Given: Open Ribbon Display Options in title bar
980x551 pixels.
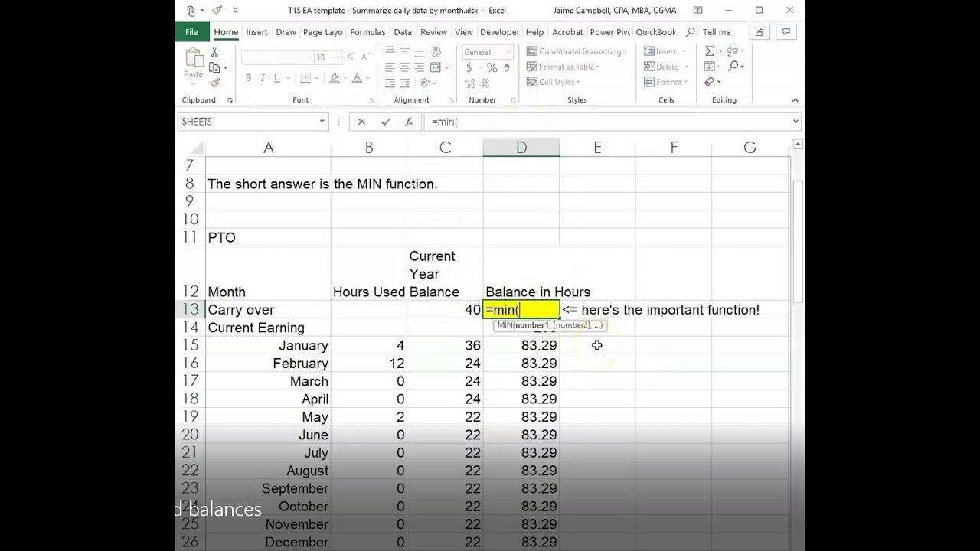Looking at the screenshot, I should pyautogui.click(x=697, y=11).
